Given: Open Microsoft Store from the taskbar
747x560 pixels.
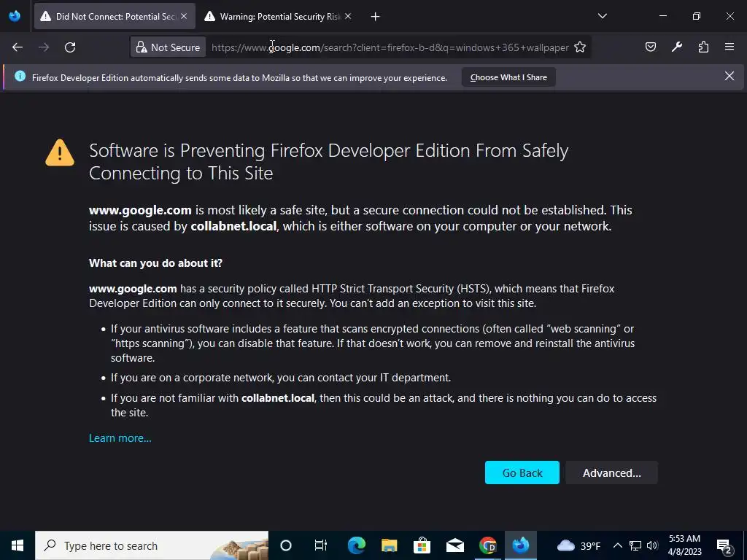Looking at the screenshot, I should [422, 545].
